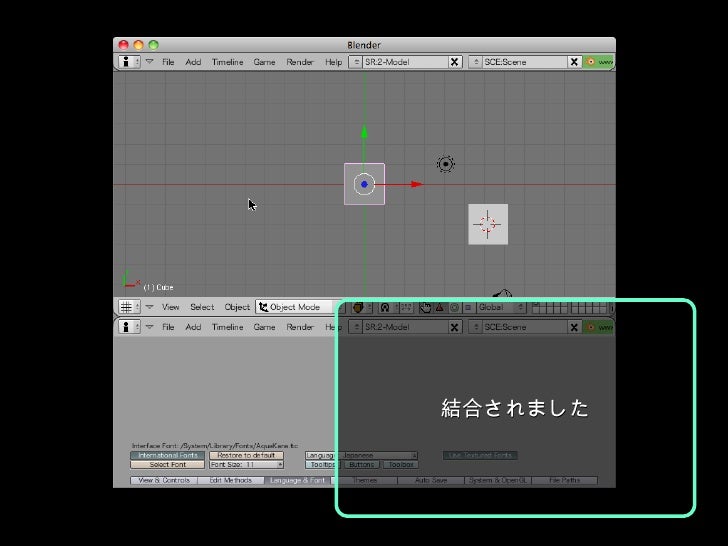Delete the screen using the X after upper SR:2-Model
728x546 pixels.
tap(455, 62)
